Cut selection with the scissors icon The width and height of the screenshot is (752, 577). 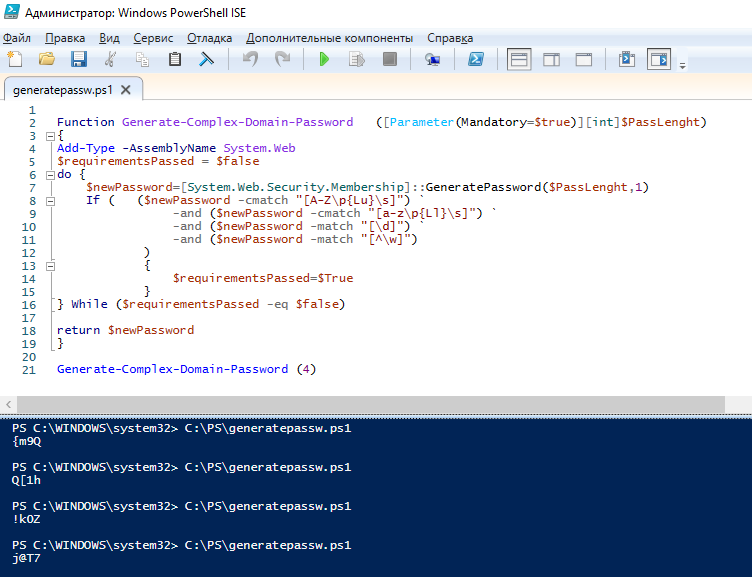(110, 59)
